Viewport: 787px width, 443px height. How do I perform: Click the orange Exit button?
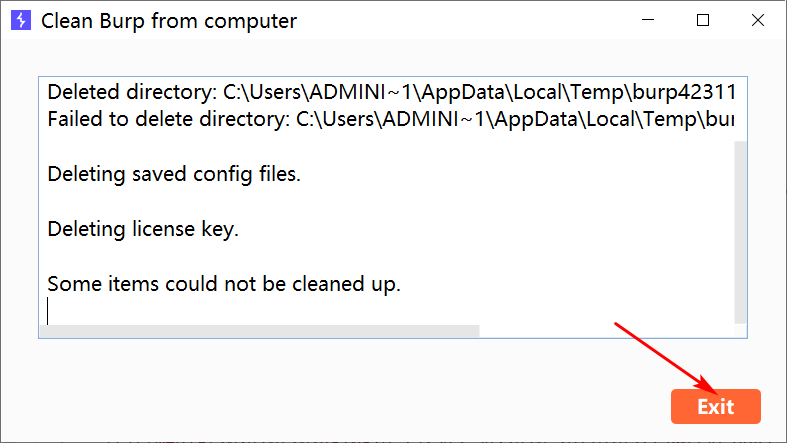pyautogui.click(x=716, y=406)
